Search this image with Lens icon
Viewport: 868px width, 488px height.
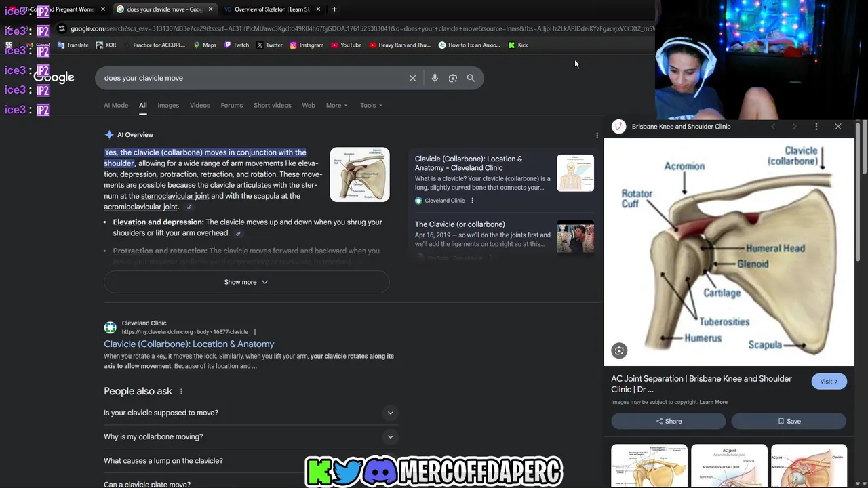click(619, 350)
